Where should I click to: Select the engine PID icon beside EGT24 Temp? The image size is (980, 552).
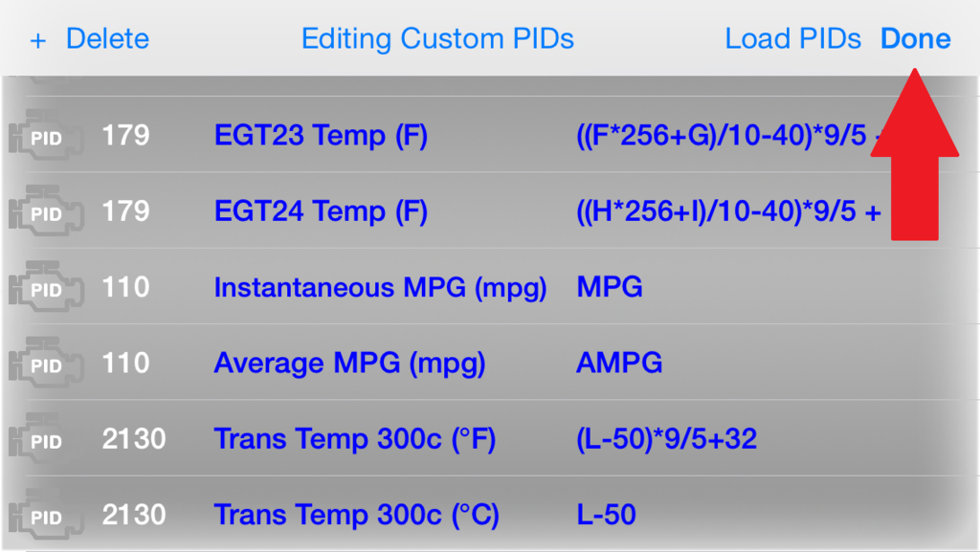coord(46,211)
